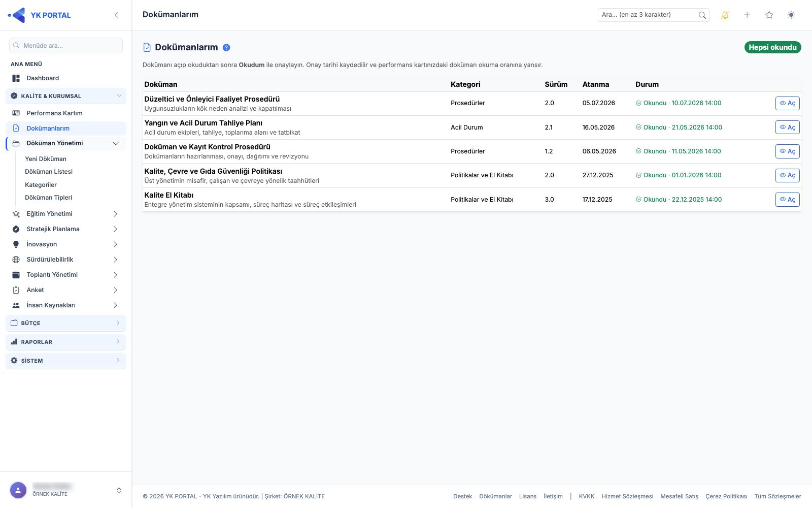The width and height of the screenshot is (812, 508).
Task: Expand İnovasyon menu
Action: 66,244
